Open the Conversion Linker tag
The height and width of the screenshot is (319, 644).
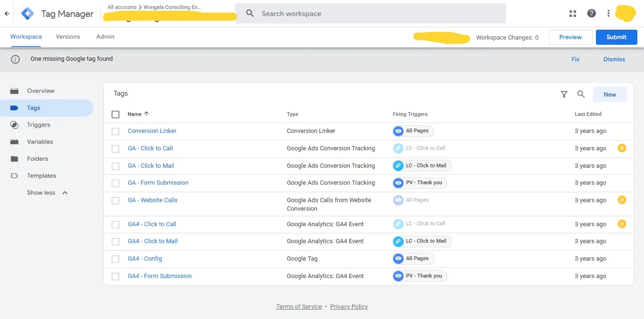(152, 131)
